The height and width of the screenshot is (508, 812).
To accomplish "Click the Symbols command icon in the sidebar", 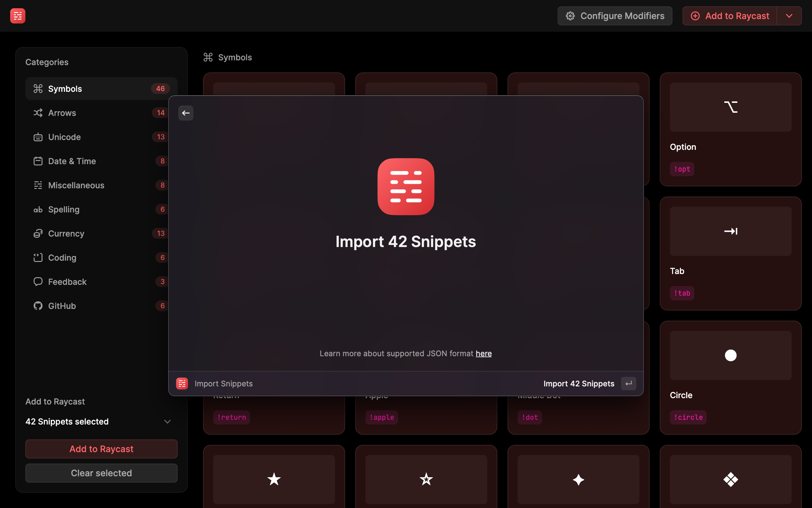I will (x=38, y=89).
